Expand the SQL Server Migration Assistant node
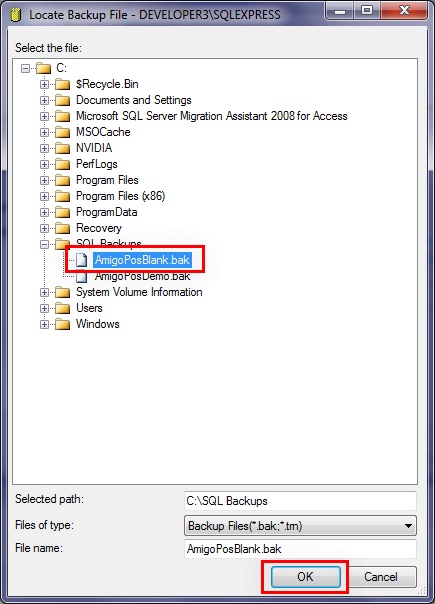The width and height of the screenshot is (435, 604). [x=44, y=116]
